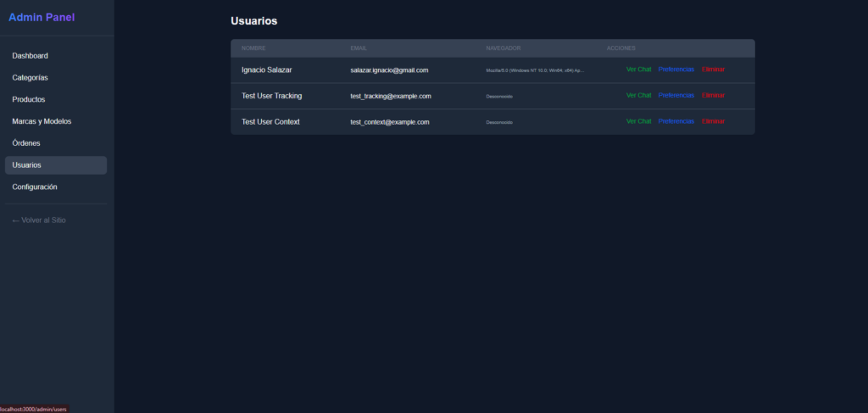Click the salazar.ignacio@gmail.com email cell
The image size is (868, 413).
(x=389, y=70)
